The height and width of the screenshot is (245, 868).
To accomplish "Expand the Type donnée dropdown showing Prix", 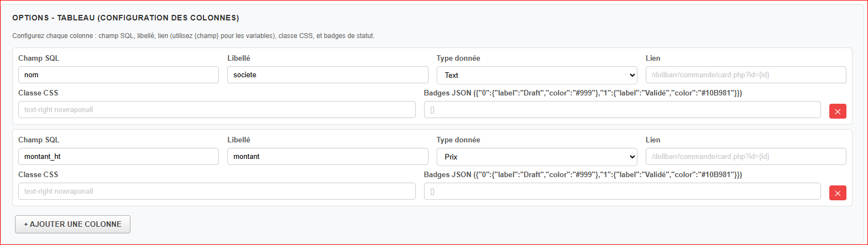I will (x=537, y=157).
